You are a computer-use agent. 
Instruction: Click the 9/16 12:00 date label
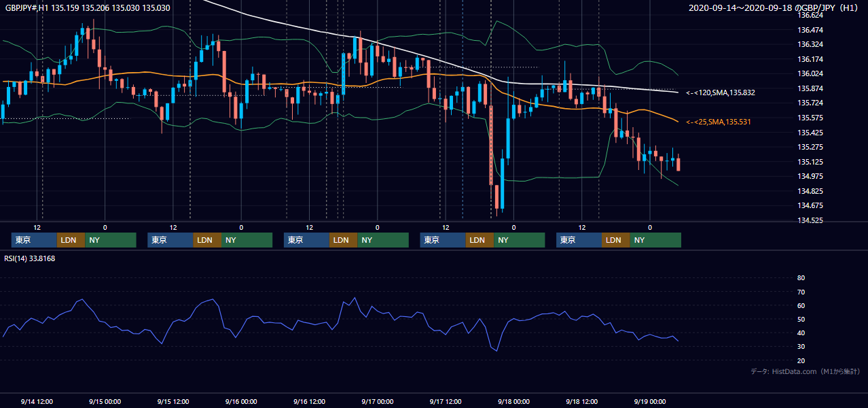309,401
